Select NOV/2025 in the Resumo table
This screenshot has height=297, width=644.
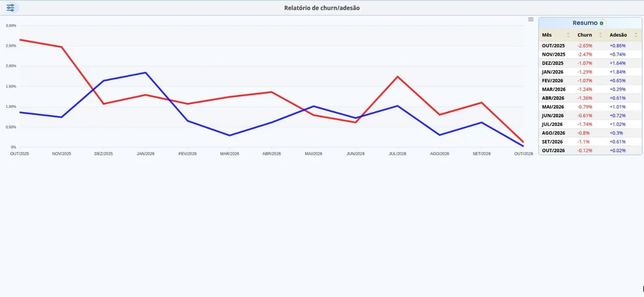tap(553, 54)
